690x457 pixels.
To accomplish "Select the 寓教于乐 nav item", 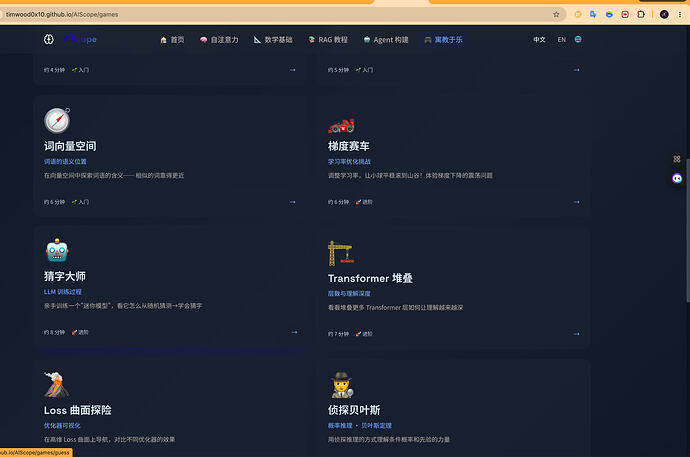I will click(443, 40).
